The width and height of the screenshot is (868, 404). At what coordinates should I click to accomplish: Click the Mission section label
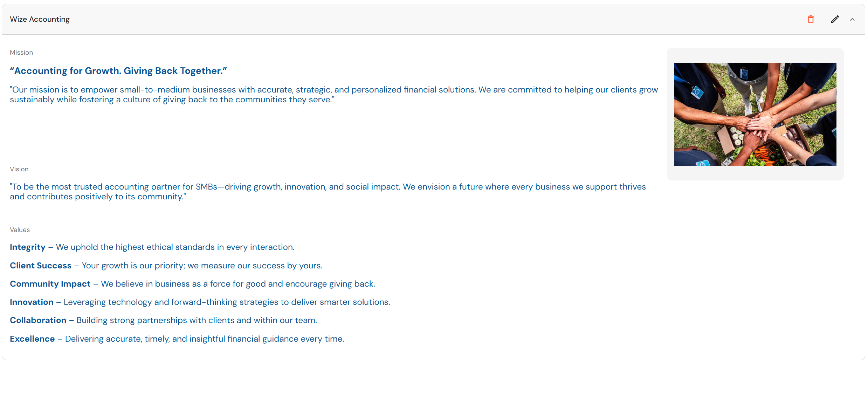(21, 53)
